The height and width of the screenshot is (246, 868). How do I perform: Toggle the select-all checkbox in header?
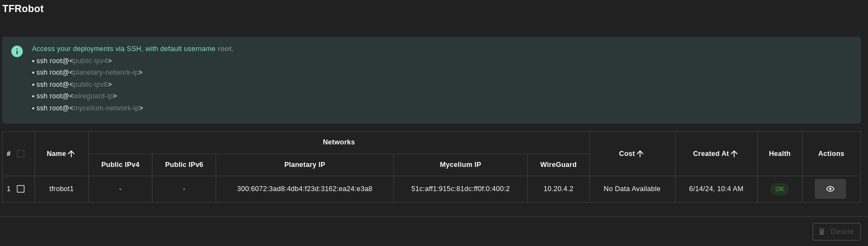pos(21,154)
